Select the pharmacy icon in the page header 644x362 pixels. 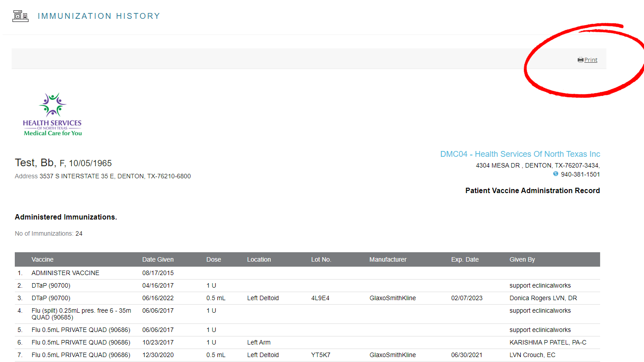[x=20, y=15]
